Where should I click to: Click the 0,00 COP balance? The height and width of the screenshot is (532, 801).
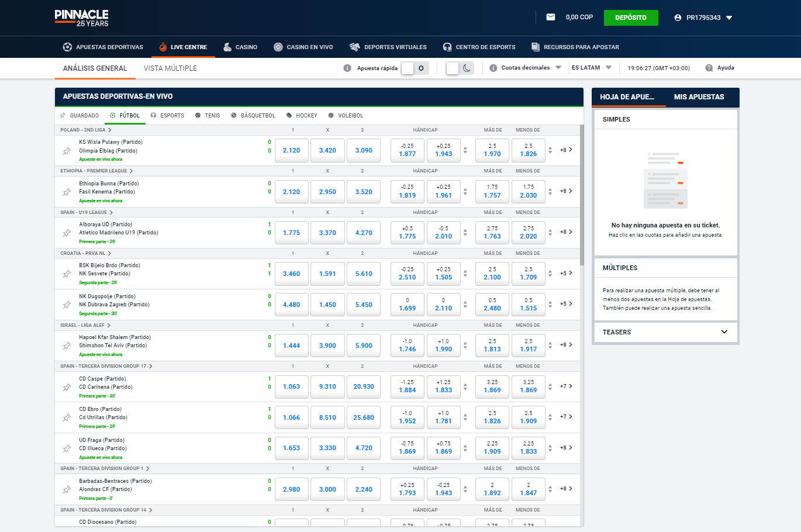click(579, 18)
